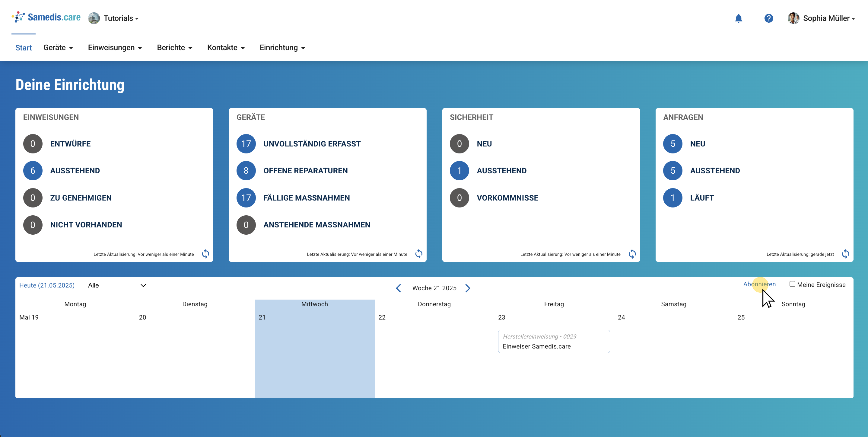This screenshot has height=437, width=868.
Task: Enable Meine Ereignisse checkbox
Action: click(792, 284)
